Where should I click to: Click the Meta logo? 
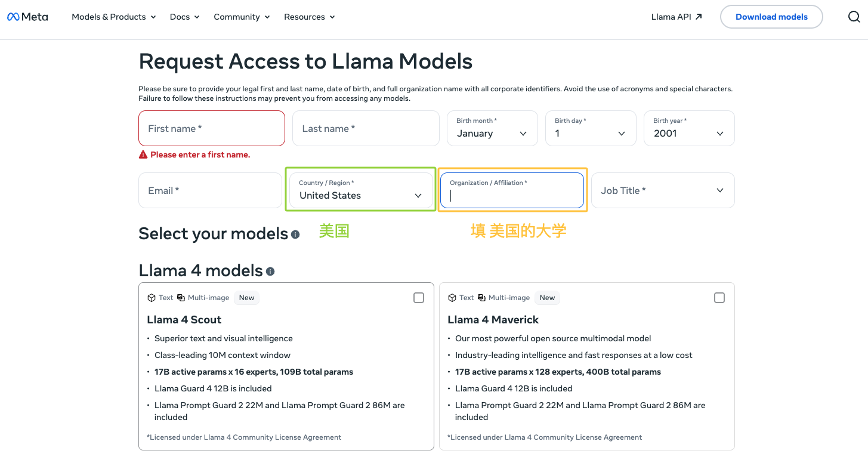[x=27, y=17]
